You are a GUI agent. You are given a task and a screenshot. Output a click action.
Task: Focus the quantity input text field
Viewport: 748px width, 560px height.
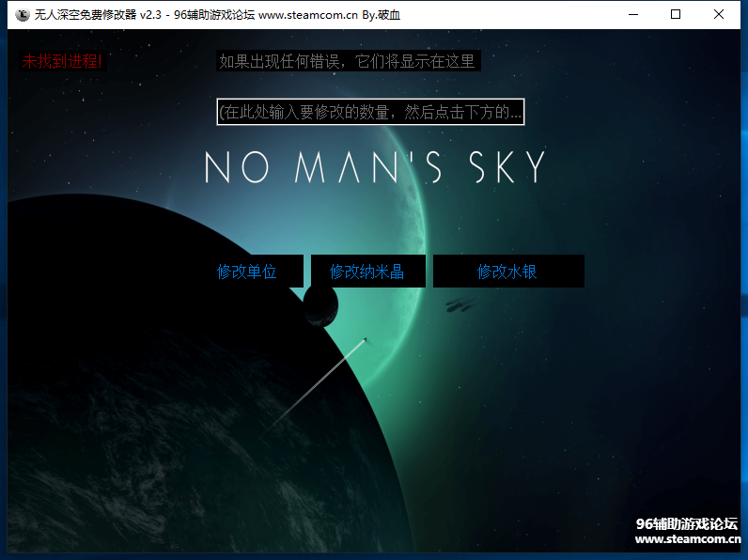(370, 113)
